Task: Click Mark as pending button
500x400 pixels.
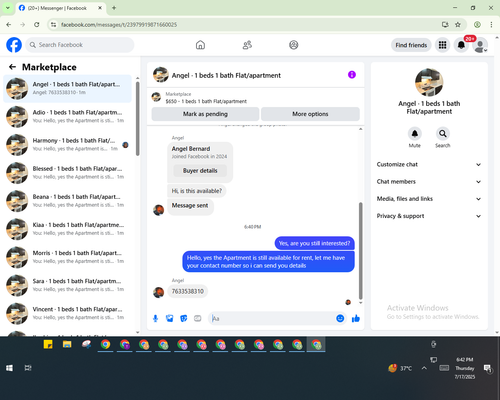Action: tap(205, 114)
